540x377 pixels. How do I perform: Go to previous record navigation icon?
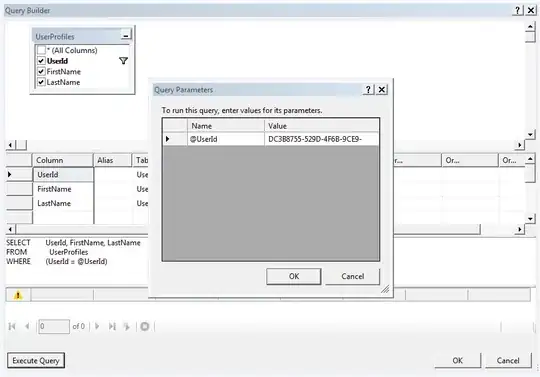coord(27,326)
